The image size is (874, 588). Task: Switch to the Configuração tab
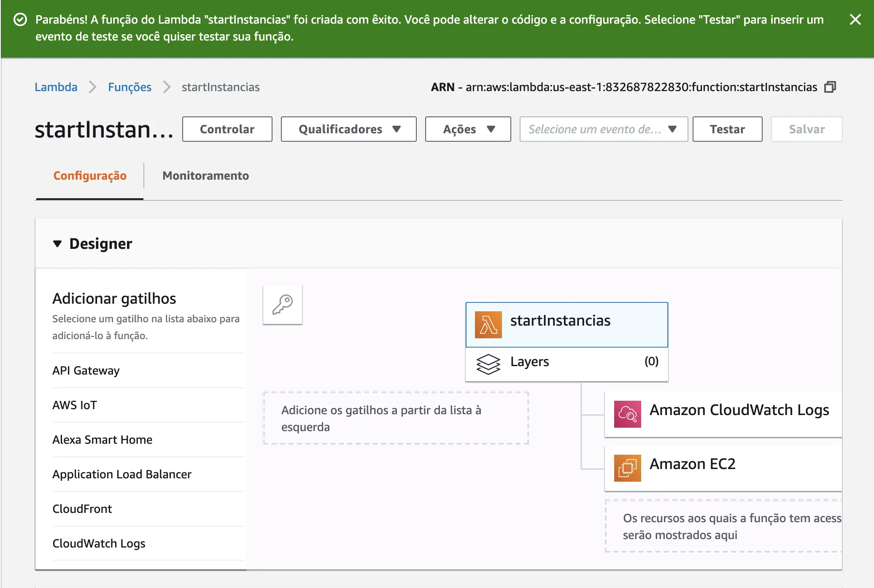90,175
